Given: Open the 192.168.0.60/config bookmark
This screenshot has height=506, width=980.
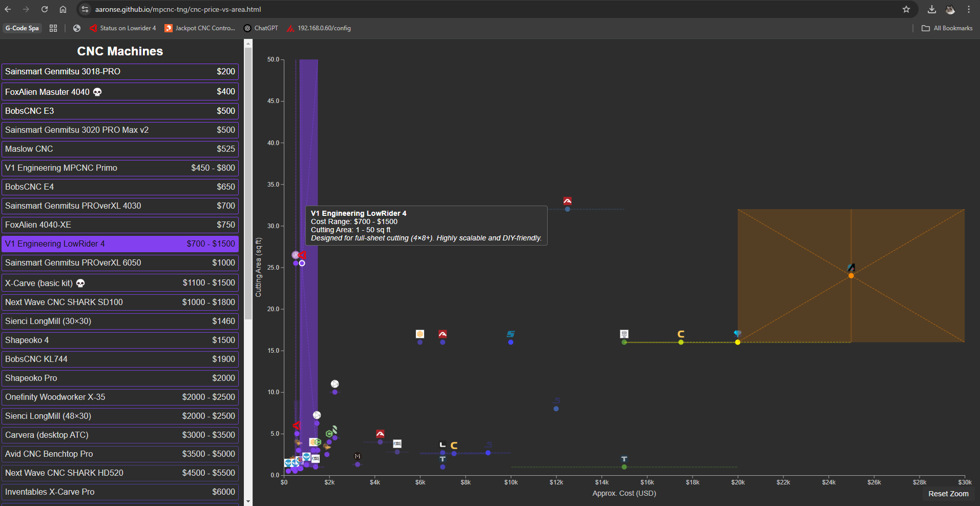Looking at the screenshot, I should [319, 28].
